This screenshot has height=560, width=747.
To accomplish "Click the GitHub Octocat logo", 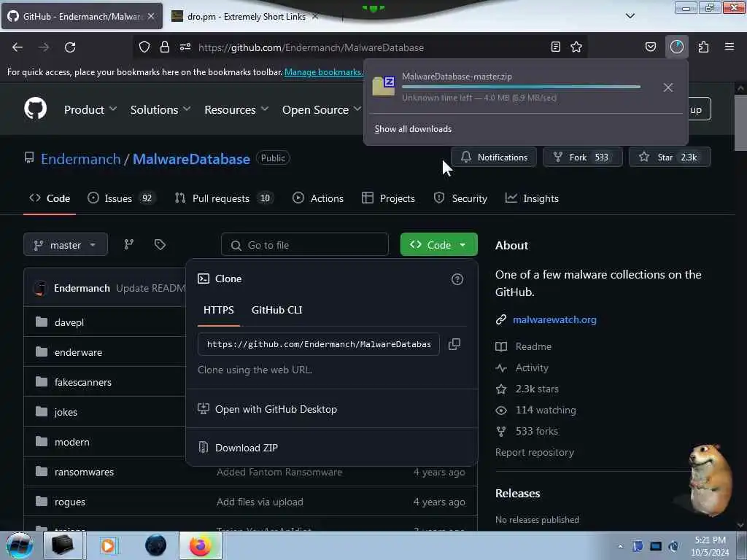I will [x=36, y=109].
